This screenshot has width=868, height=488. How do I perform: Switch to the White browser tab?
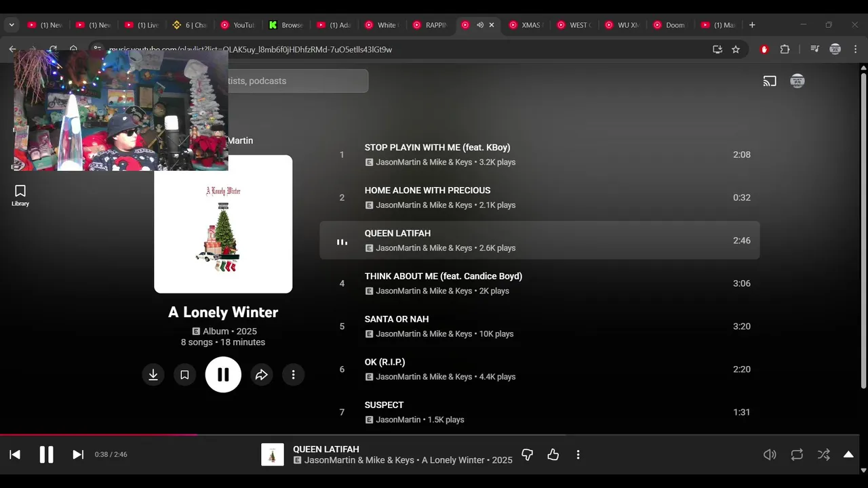tap(382, 25)
